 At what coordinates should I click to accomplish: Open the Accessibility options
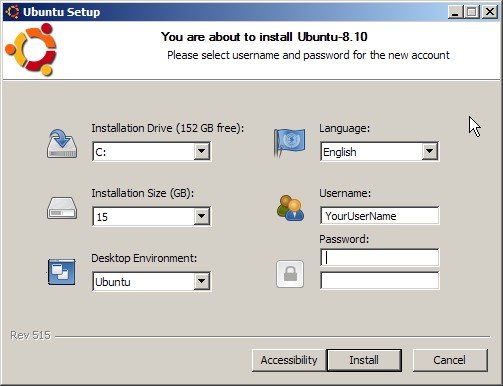pyautogui.click(x=289, y=360)
